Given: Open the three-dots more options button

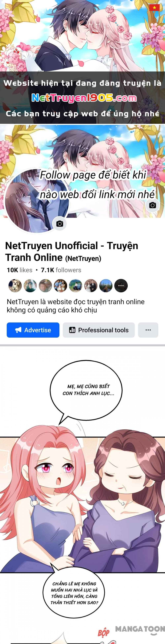Looking at the screenshot, I should pos(148,330).
